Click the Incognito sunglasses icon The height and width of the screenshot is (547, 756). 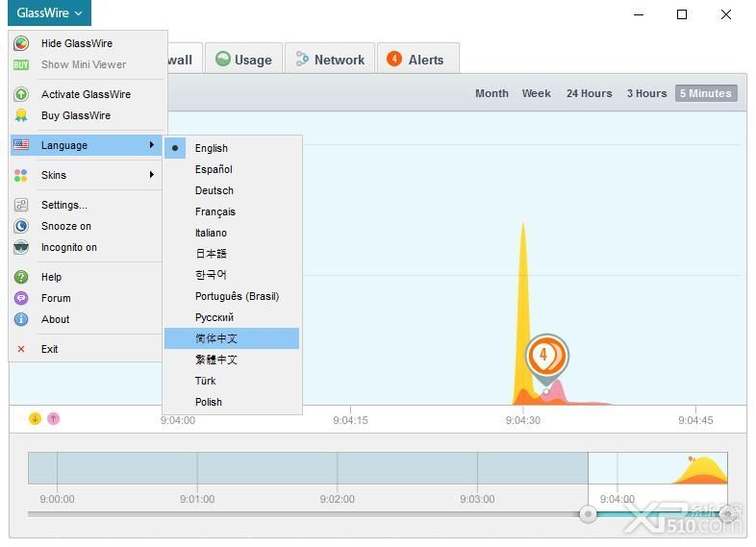tap(21, 247)
